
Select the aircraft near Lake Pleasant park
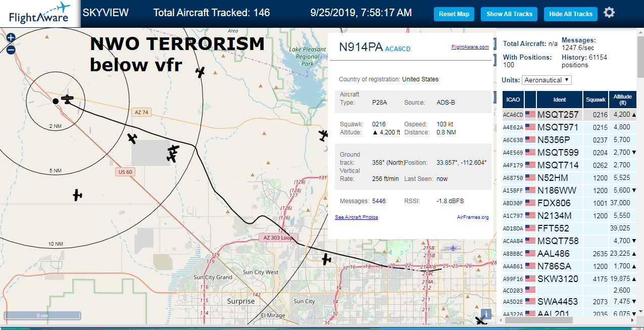[x=201, y=72]
